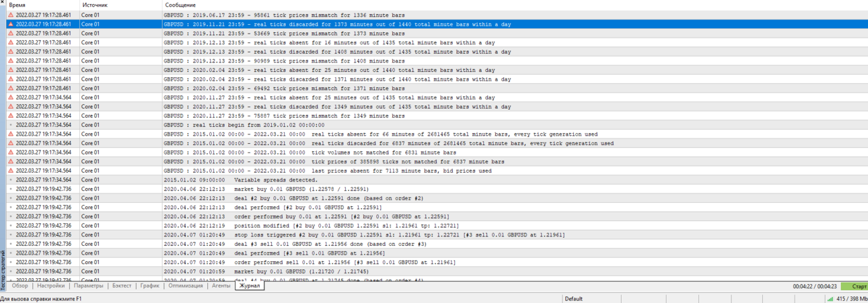Image resolution: width=868 pixels, height=303 pixels.
Task: Select the 'deal performed [#3 sell' message
Action: click(310, 253)
